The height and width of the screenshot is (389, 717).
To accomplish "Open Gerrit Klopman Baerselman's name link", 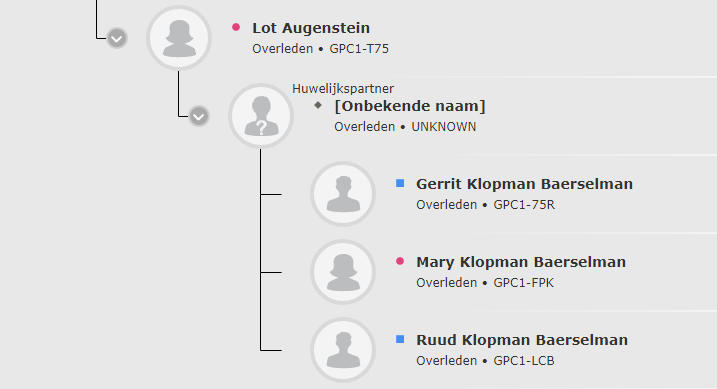I will (x=524, y=184).
